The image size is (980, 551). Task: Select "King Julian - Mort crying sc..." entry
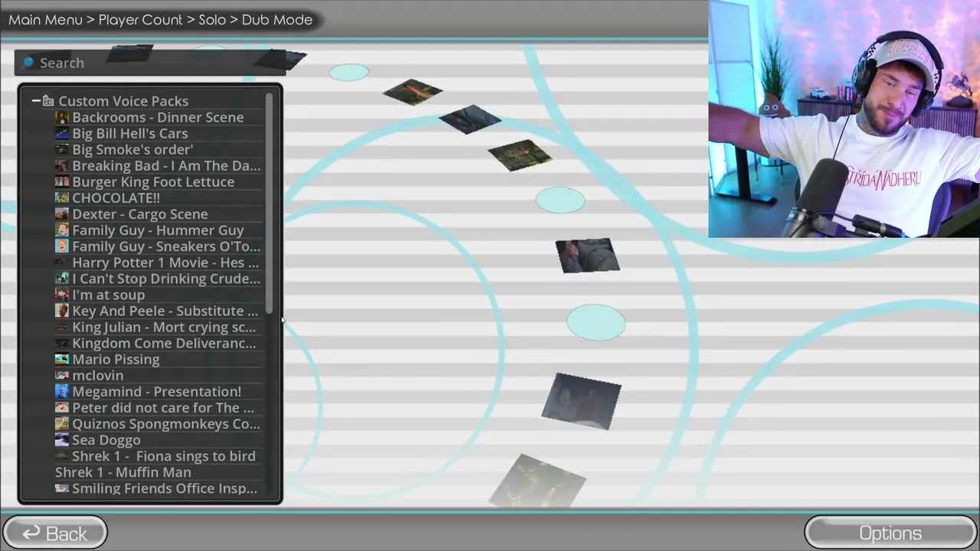158,327
